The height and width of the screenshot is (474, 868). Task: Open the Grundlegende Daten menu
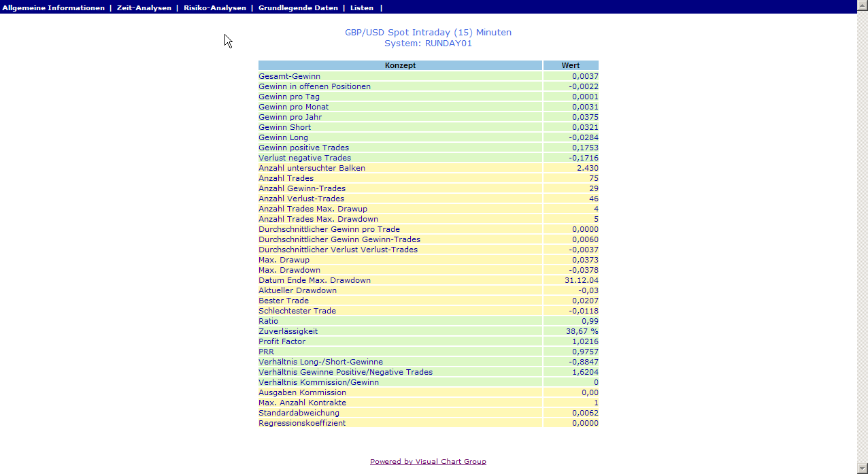[298, 7]
